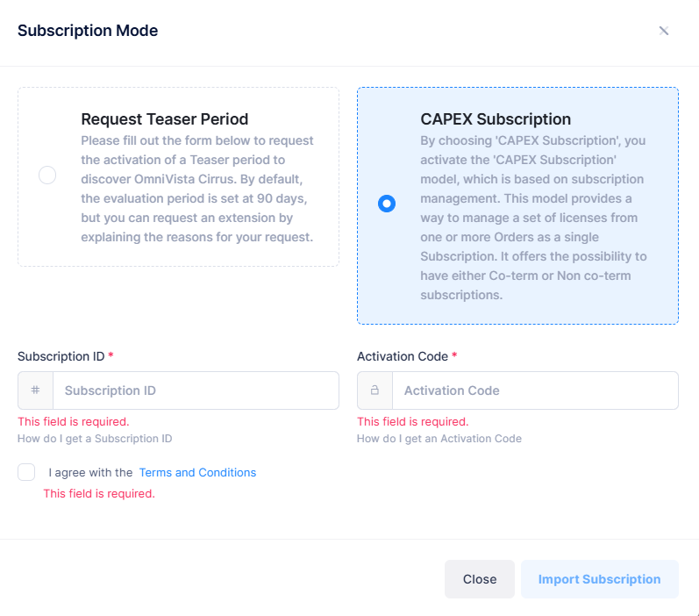Click the Import Subscription button
Screen dimensions: 699x616
coord(599,579)
